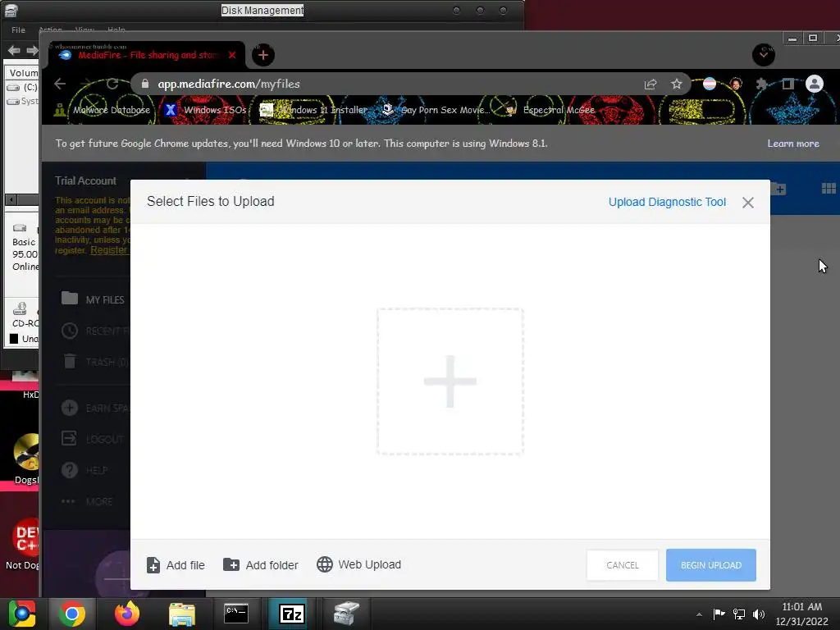Click new folder icon in MediaFire toolbar
Viewport: 840px width, 630px height.
[778, 189]
